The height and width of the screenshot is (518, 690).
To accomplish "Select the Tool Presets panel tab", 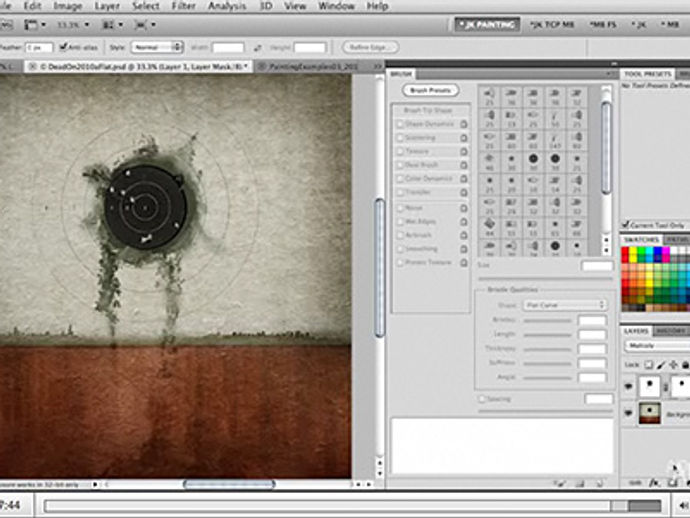I will 647,74.
